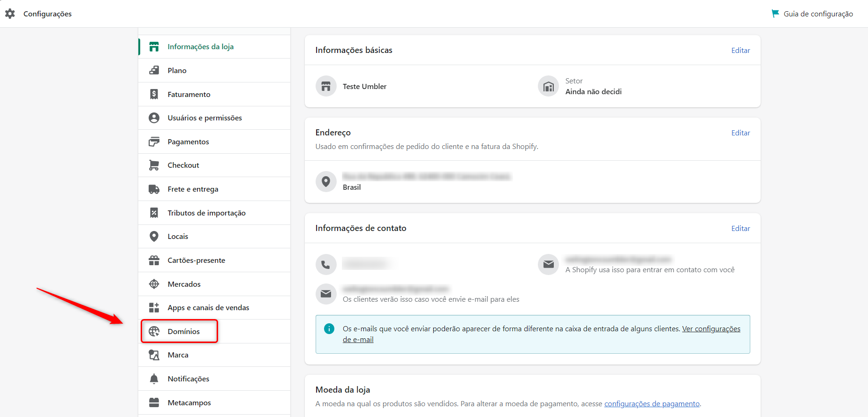Open Mercados from the settings menu

pyautogui.click(x=184, y=284)
